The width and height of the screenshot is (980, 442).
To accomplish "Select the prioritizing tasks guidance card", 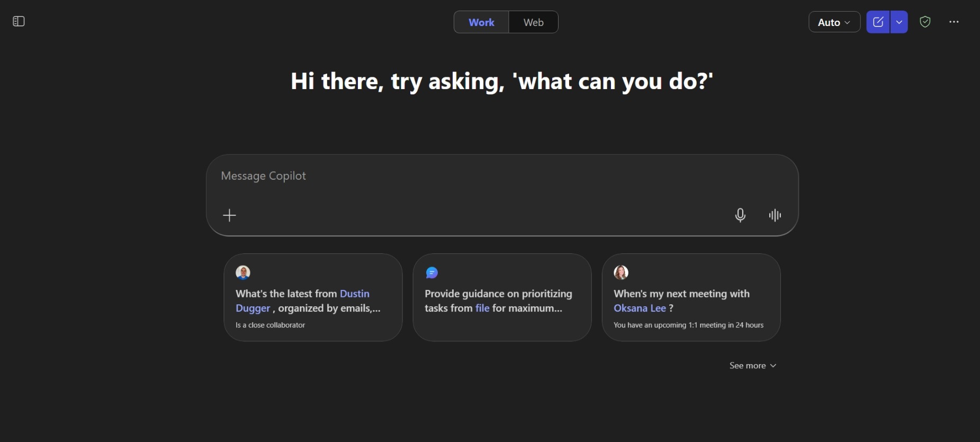I will pos(502,297).
